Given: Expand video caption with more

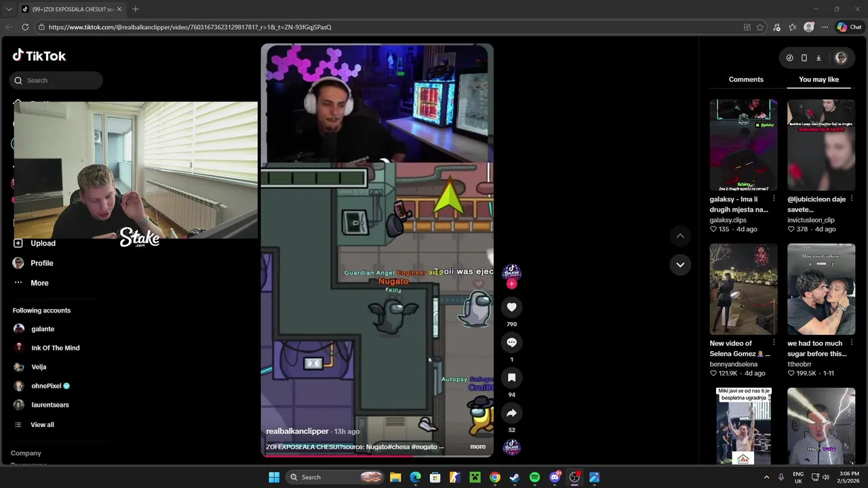Looking at the screenshot, I should pos(478,447).
